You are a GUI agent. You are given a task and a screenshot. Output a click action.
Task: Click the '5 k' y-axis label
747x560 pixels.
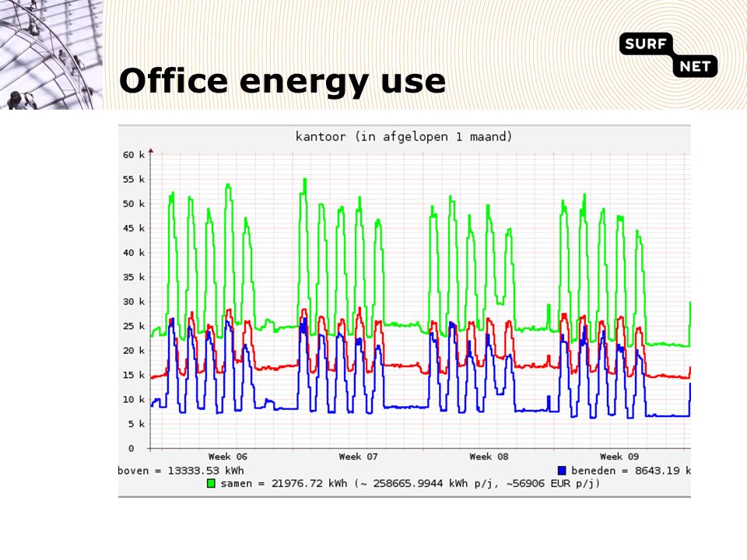136,424
